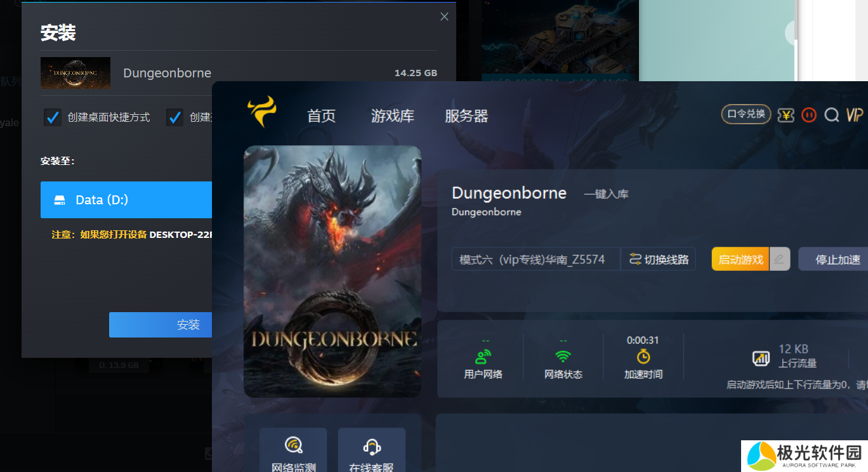Screen dimensions: 868x472
Task: Click 切换线路 to switch route
Action: (659, 259)
